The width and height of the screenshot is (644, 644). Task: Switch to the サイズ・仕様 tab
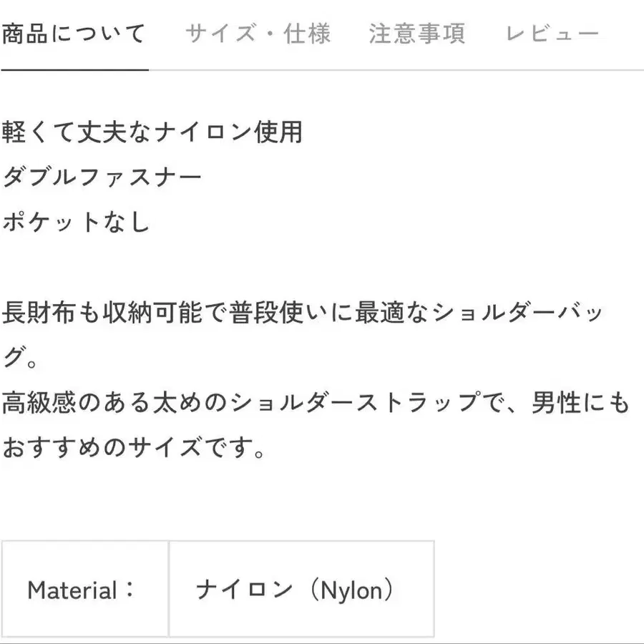[x=258, y=34]
